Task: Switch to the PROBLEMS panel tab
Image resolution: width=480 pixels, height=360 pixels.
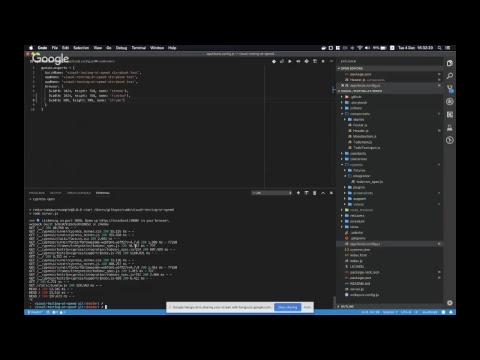Action: click(37, 193)
